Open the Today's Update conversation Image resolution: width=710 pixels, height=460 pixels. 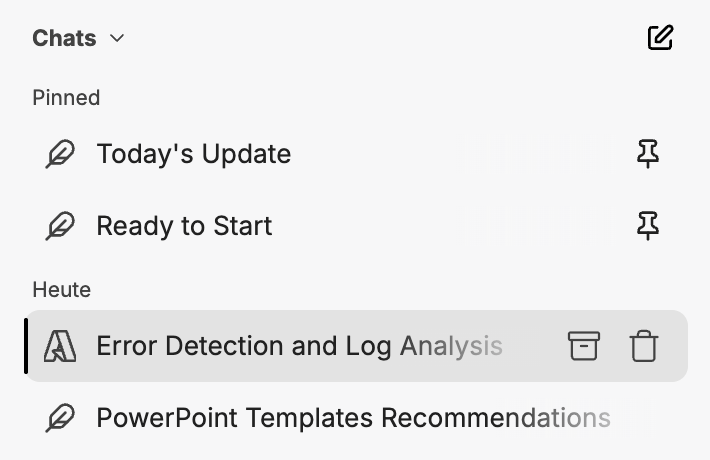point(194,154)
